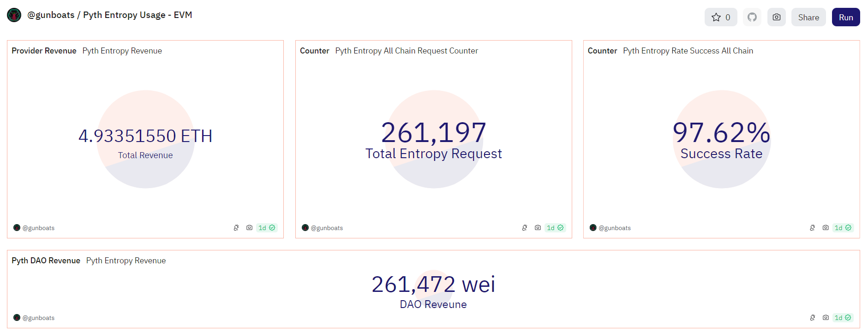Open the GitHub icon button
Viewport: 868px width, 332px height.
752,17
